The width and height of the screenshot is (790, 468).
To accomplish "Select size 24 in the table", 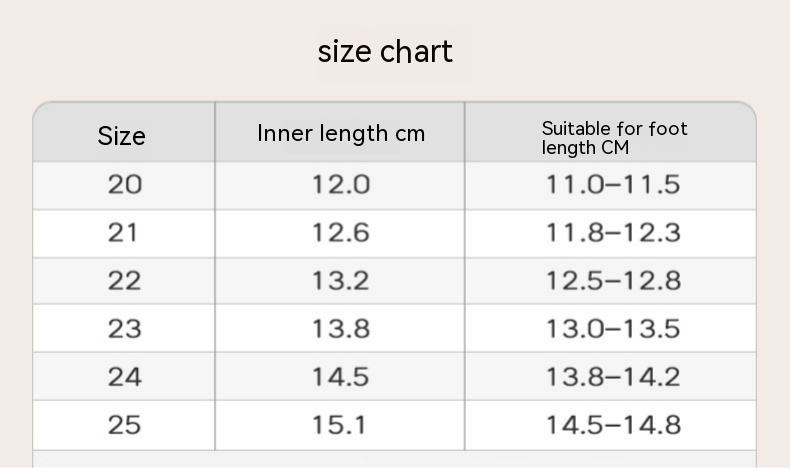I will 125,377.
